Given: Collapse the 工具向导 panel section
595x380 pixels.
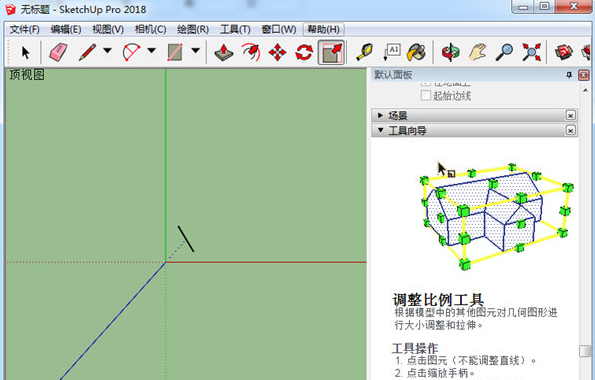Looking at the screenshot, I should click(x=380, y=130).
